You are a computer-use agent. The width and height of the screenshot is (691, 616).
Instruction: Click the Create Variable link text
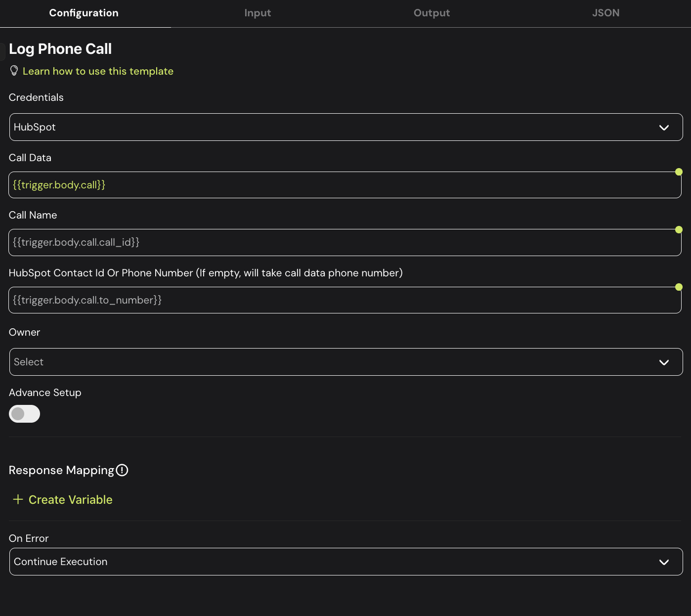click(71, 500)
